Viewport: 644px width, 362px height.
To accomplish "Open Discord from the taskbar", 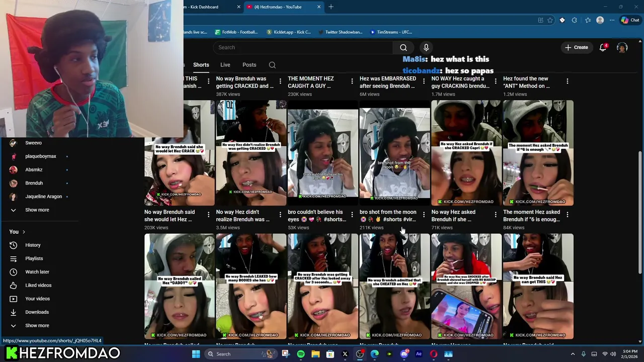I will tap(404, 354).
